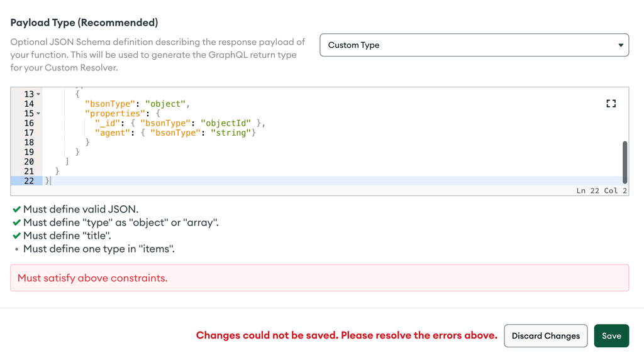This screenshot has width=644, height=358.
Task: Click checkmark beside "Must define title"
Action: [16, 236]
